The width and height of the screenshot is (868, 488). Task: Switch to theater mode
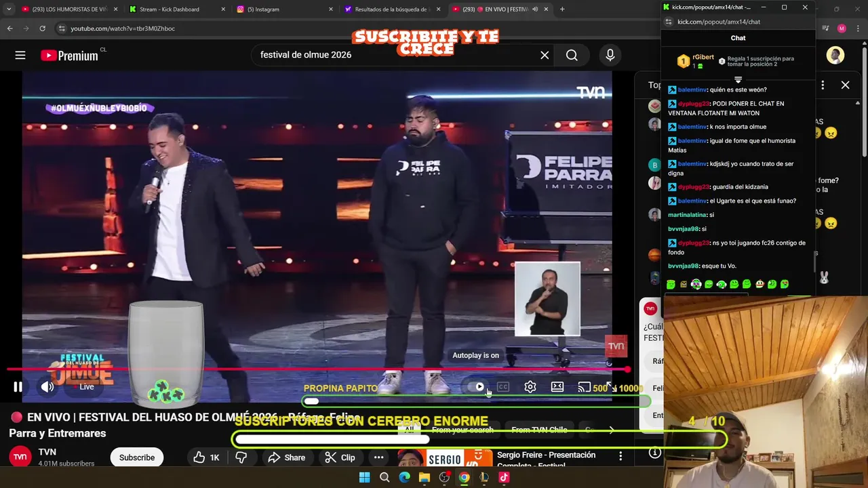[557, 387]
